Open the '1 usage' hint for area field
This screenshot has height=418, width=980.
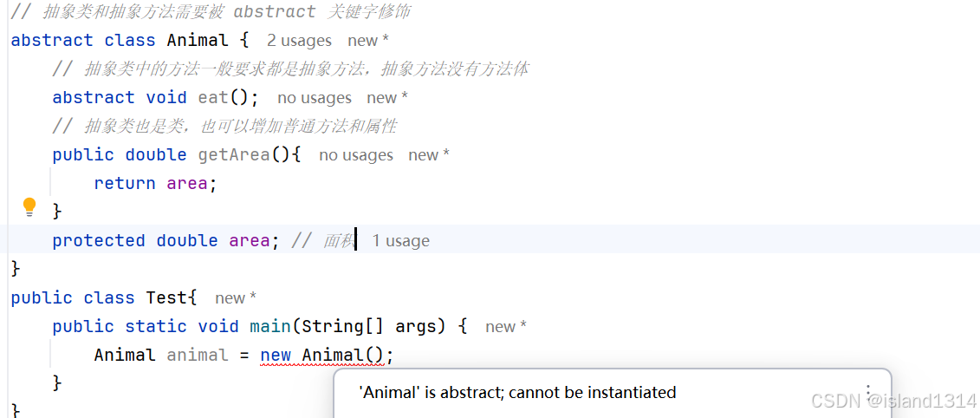(x=400, y=241)
